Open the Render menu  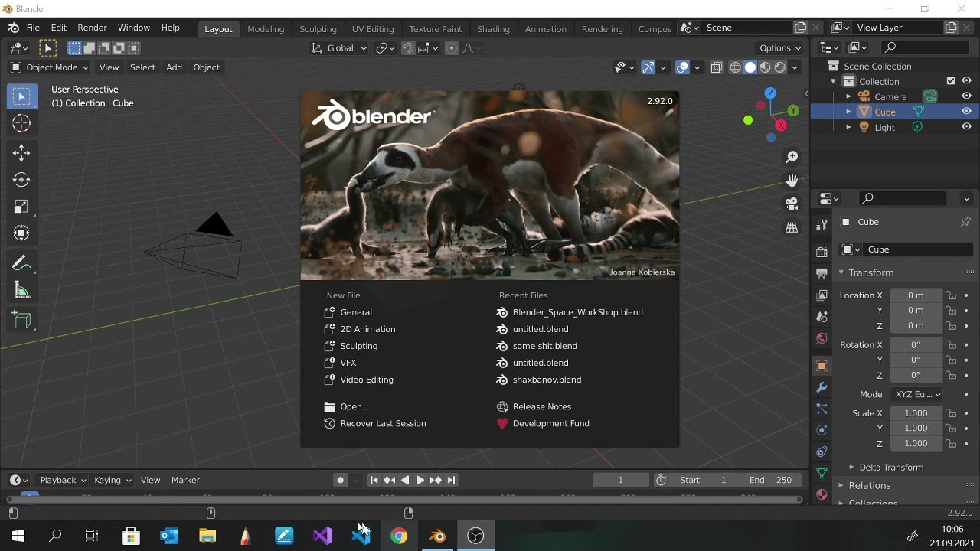click(92, 28)
